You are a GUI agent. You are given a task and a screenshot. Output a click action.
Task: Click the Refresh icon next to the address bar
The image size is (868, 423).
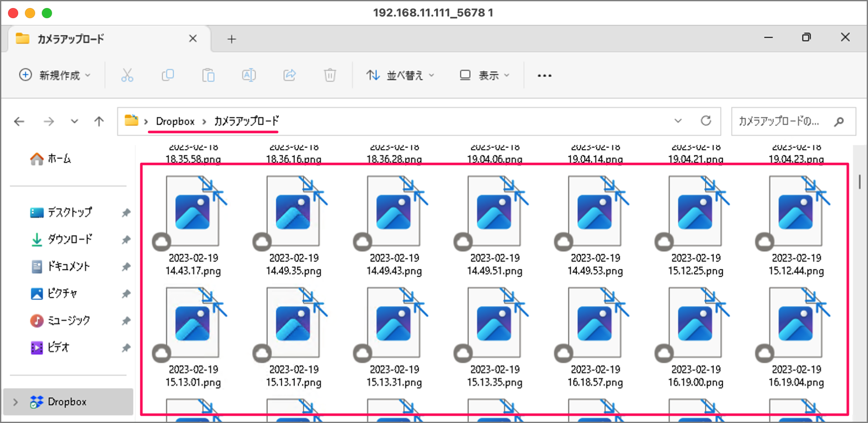click(x=706, y=122)
